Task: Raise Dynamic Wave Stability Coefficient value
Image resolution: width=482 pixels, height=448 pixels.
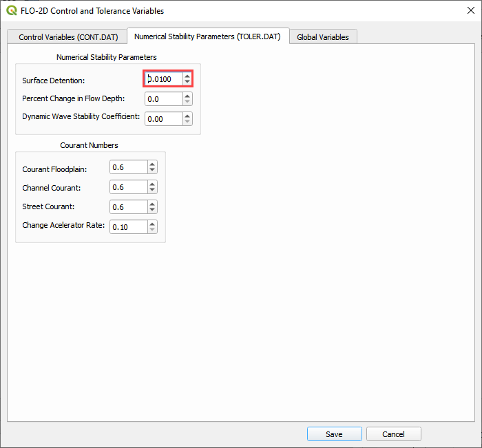Action: click(x=187, y=116)
